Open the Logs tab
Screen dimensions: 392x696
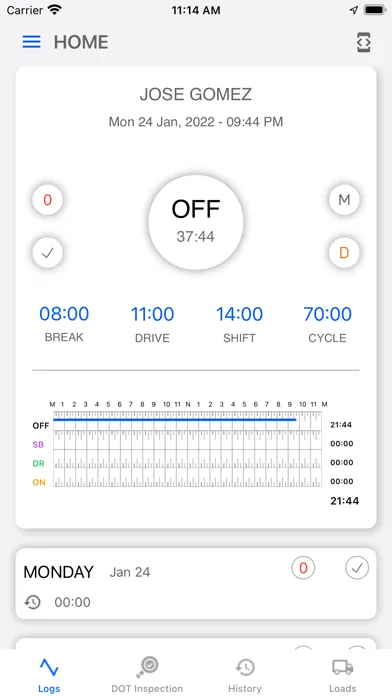(49, 675)
